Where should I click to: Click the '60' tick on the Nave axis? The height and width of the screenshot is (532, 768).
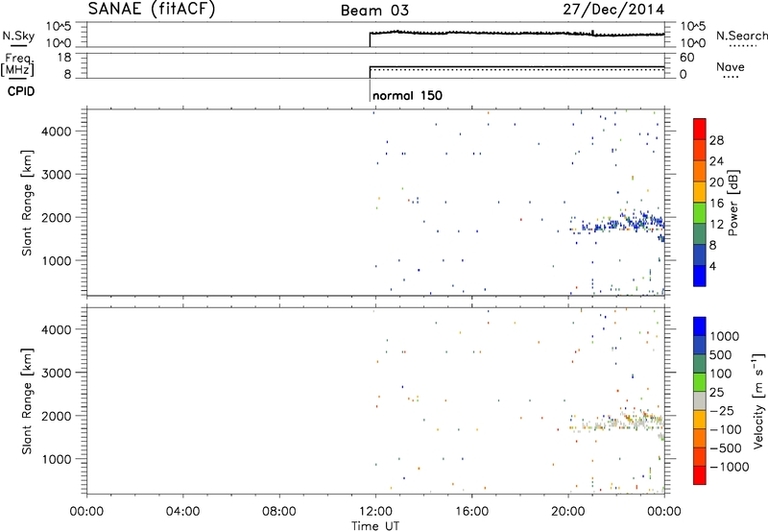click(686, 58)
